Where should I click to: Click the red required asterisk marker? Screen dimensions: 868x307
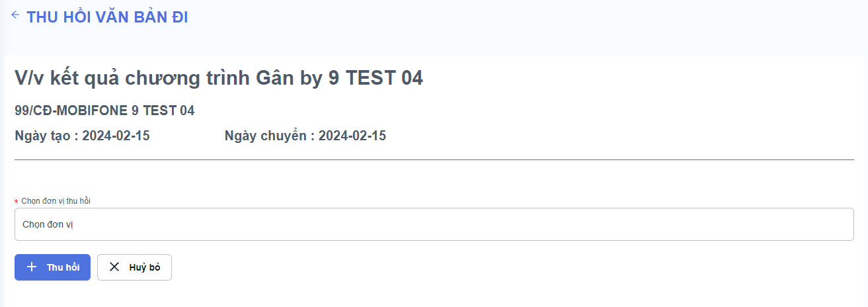coord(17,201)
